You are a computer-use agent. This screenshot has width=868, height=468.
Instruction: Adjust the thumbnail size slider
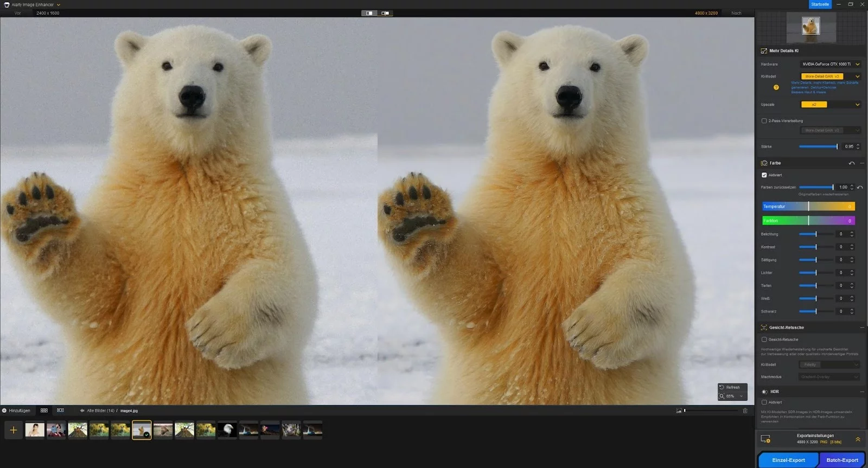[711, 411]
